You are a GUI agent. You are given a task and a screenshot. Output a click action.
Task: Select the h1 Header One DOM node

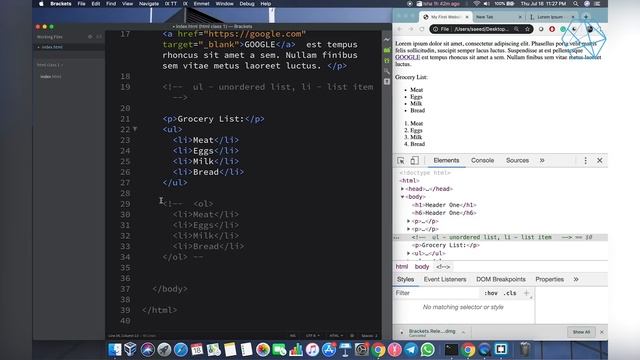444,205
